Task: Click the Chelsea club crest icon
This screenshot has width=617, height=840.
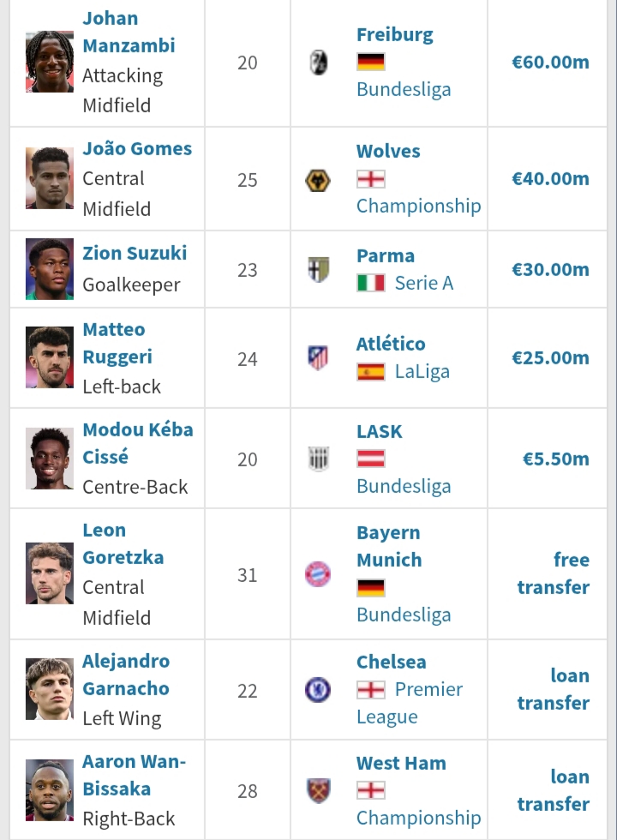Action: (318, 690)
